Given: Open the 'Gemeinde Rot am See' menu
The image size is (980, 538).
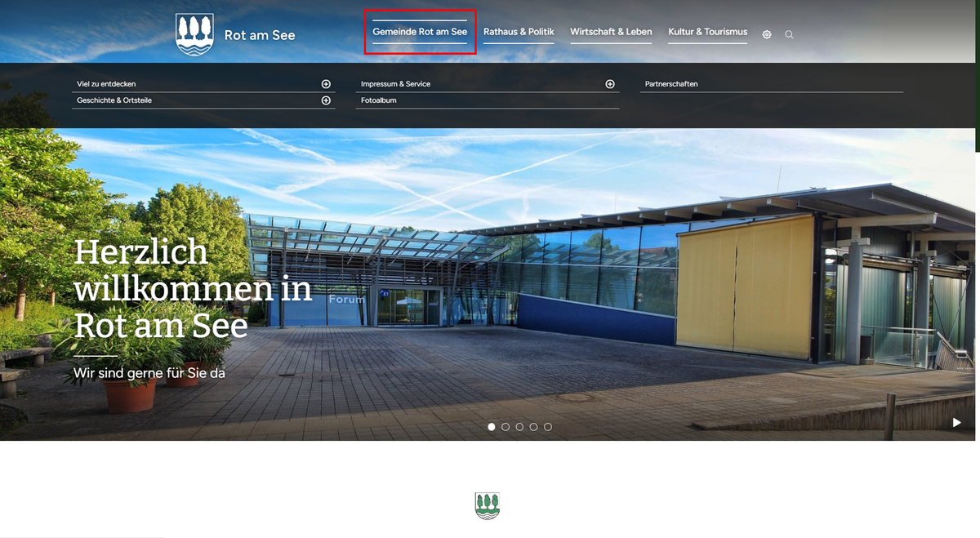Looking at the screenshot, I should [x=420, y=32].
